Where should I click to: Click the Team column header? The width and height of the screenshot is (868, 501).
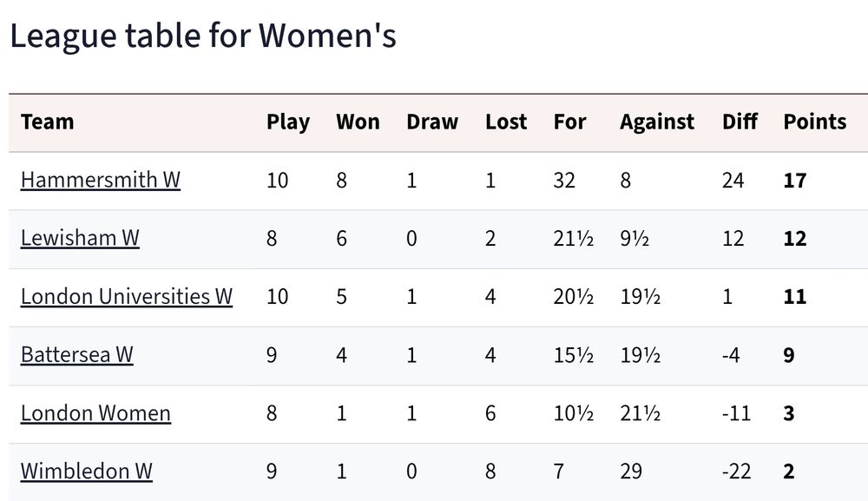48,122
